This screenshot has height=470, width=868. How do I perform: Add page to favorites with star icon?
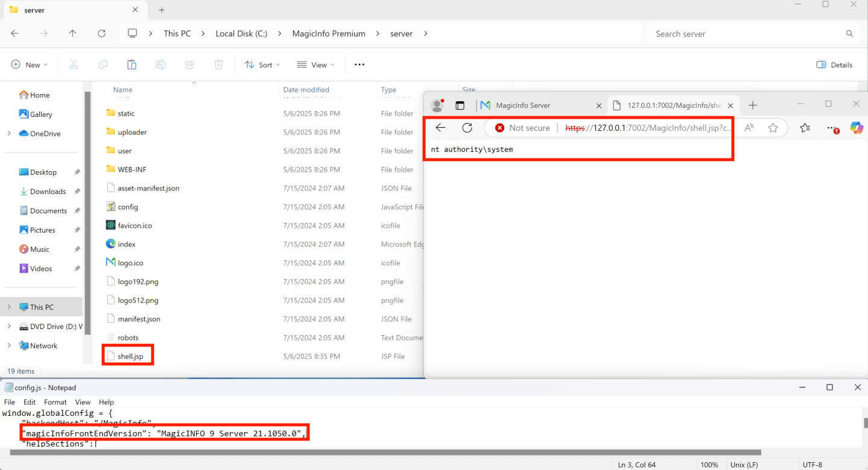(773, 128)
